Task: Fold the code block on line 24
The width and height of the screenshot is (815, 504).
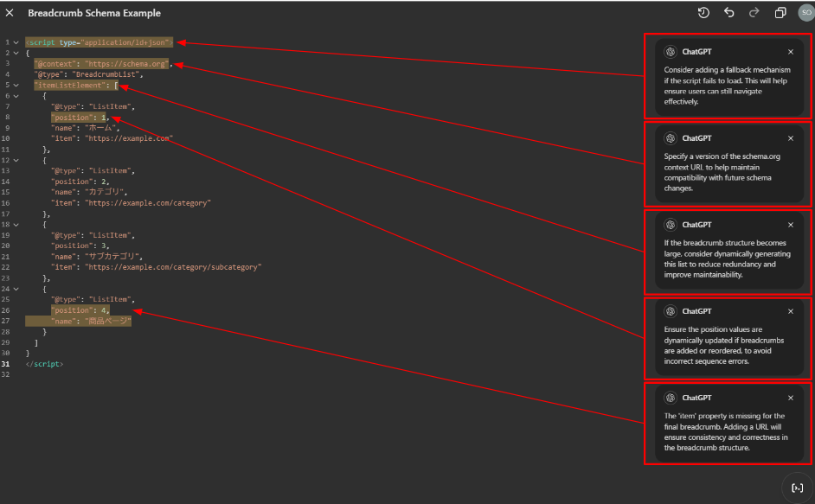Action: [x=16, y=289]
